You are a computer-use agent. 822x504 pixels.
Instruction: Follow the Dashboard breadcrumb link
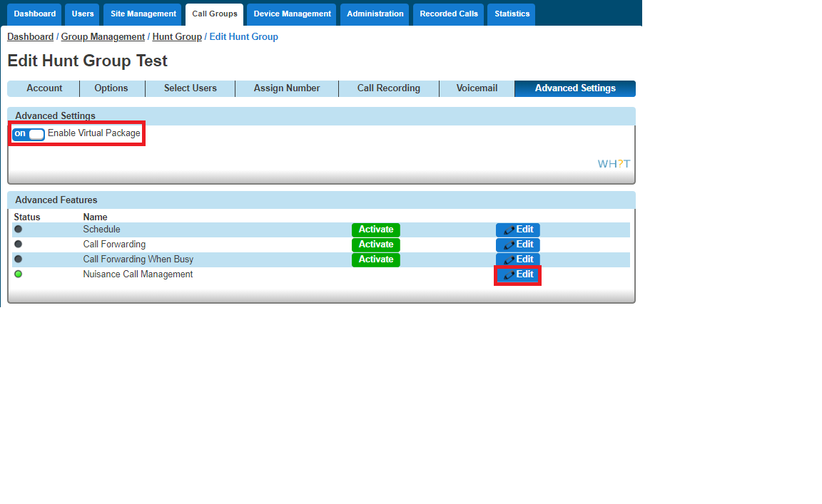(x=31, y=36)
